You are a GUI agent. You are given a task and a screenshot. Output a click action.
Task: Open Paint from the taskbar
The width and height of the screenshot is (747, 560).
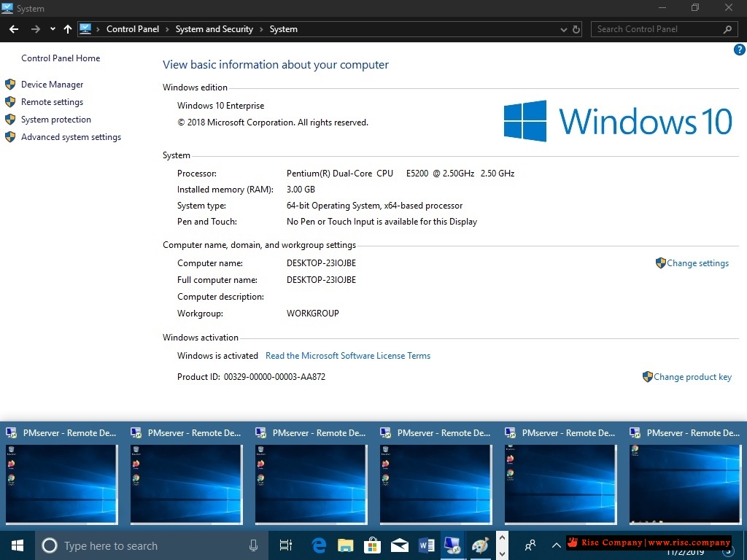click(x=480, y=545)
